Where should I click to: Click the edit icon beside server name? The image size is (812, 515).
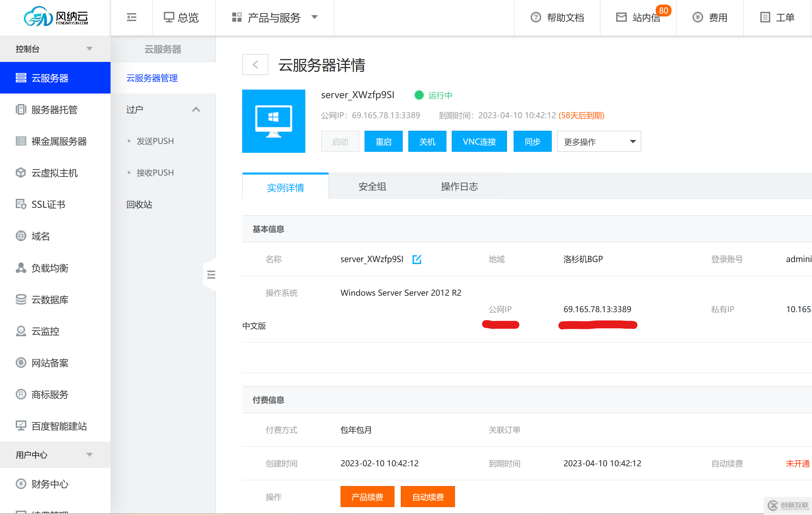pyautogui.click(x=417, y=259)
